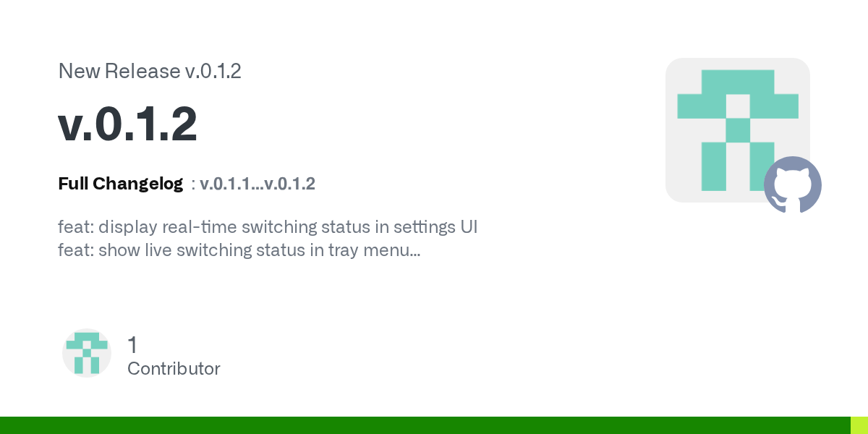Screen dimensions: 868x434
Task: Open the bold "Full Changelog" label
Action: tap(120, 184)
